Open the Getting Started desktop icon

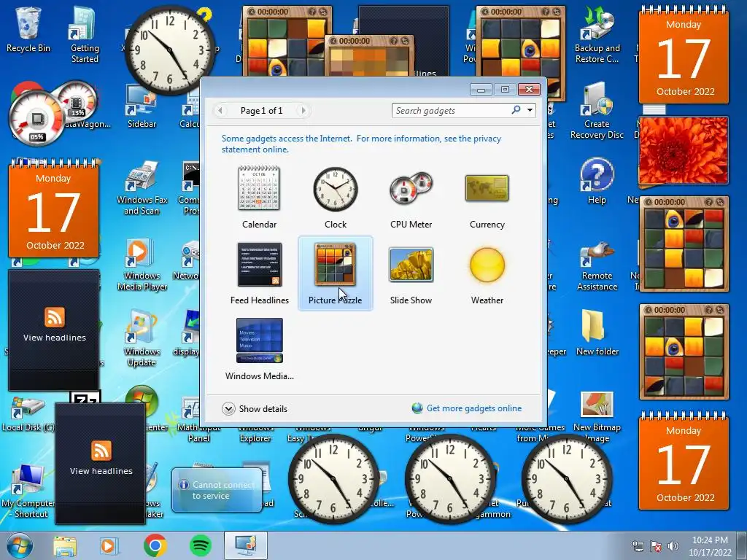[x=85, y=34]
